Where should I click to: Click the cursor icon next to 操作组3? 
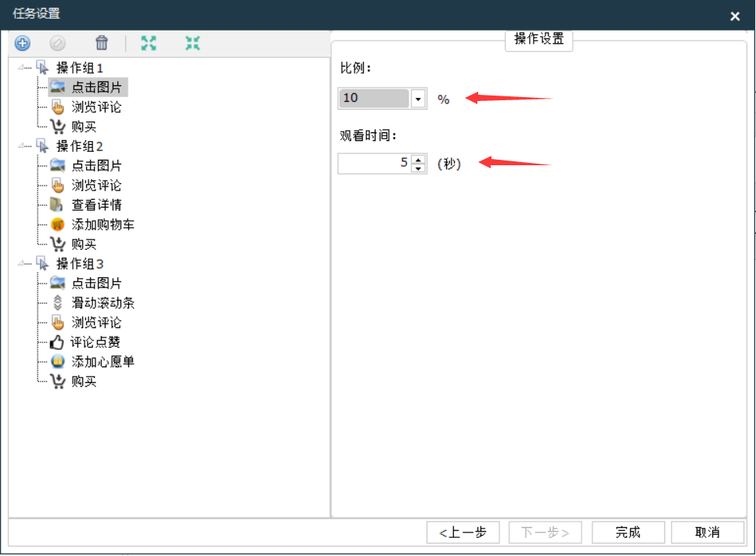(43, 264)
